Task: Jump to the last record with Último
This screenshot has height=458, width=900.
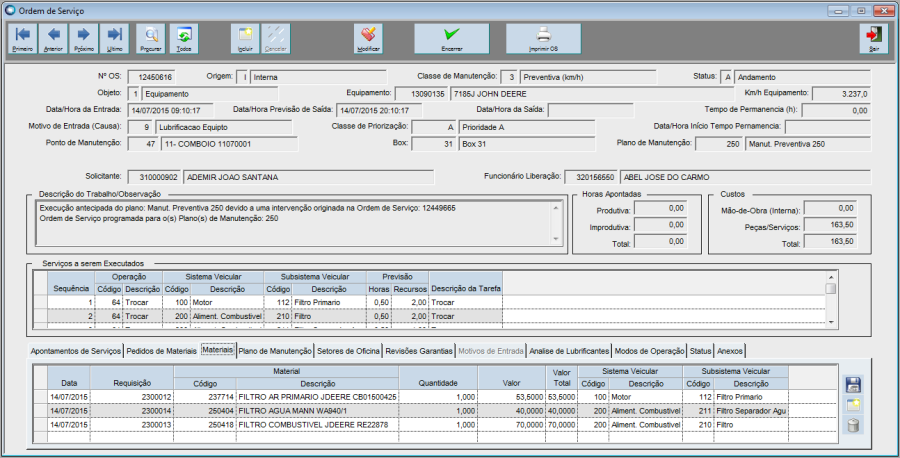Action: coord(114,38)
